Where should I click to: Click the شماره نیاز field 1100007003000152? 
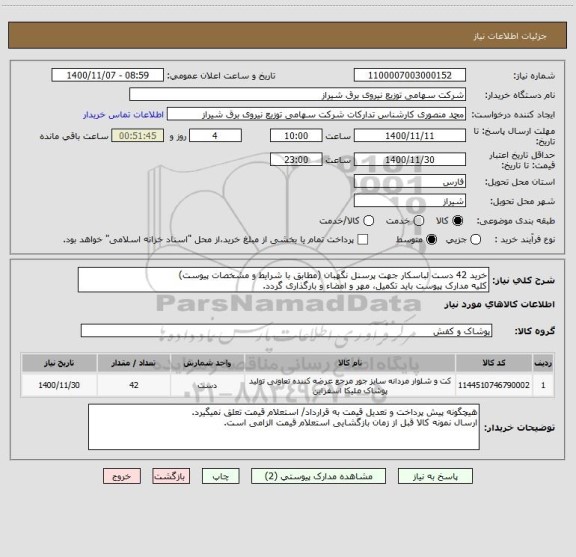coord(410,75)
